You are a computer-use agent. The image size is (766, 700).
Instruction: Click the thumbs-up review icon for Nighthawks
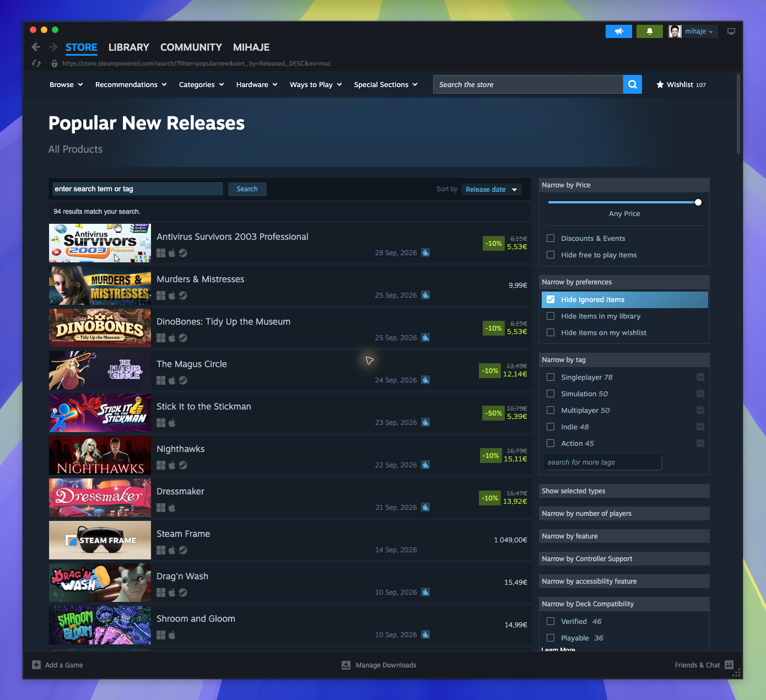coord(425,465)
